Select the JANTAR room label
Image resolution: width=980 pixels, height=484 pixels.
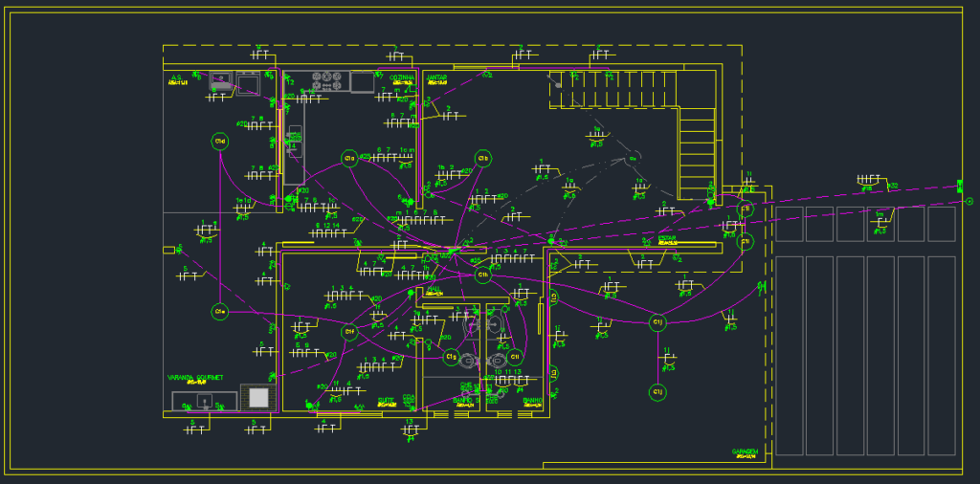pos(436,77)
